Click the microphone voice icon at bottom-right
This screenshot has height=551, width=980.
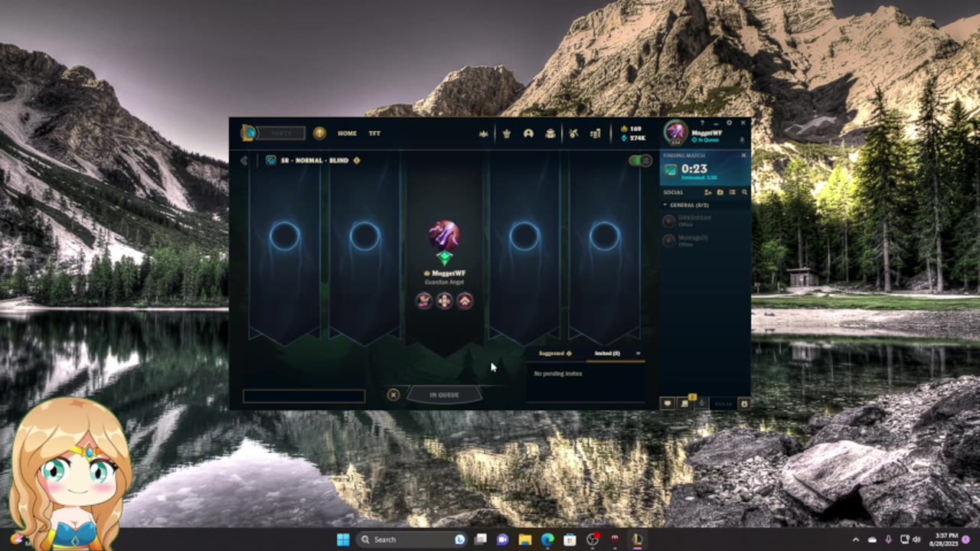[x=702, y=403]
